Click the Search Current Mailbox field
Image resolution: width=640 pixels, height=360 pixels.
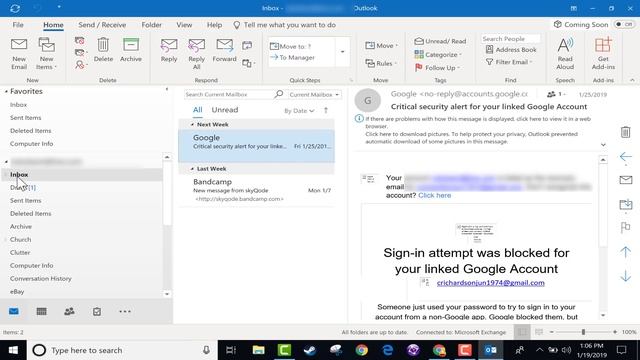tap(229, 94)
